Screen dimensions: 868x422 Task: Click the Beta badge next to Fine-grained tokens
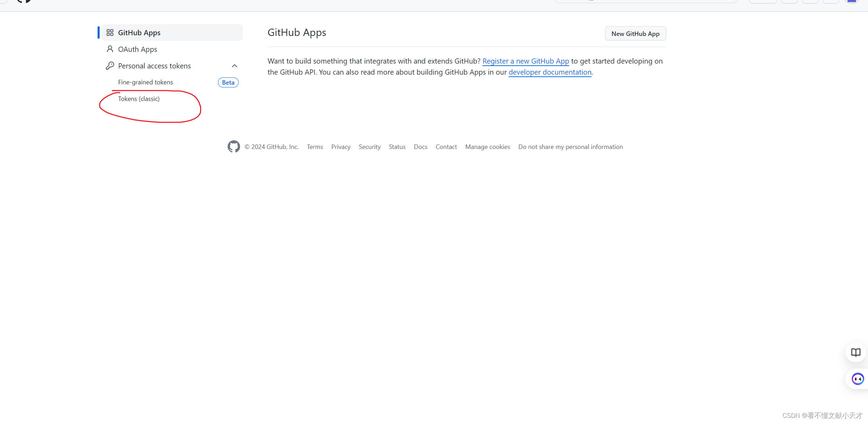pyautogui.click(x=228, y=82)
